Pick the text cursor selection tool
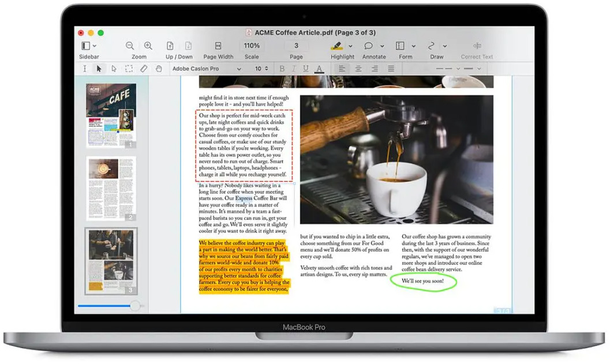Screen dimensions: 610x364 click(x=85, y=69)
